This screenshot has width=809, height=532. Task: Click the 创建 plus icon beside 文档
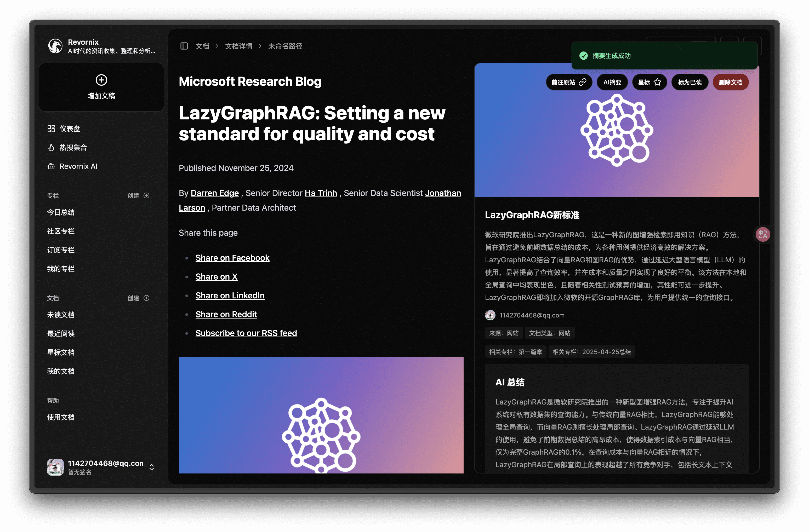146,298
